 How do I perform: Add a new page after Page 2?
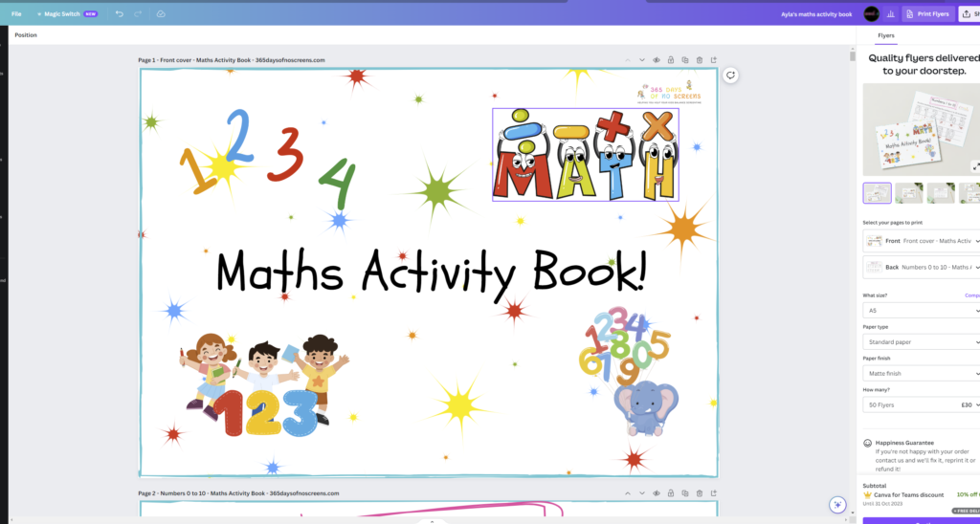coord(714,493)
